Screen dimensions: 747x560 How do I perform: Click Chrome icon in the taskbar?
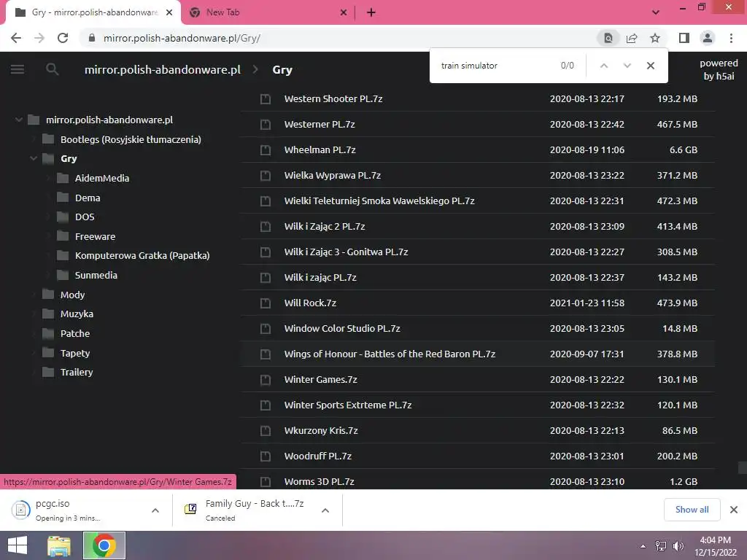[x=104, y=545]
